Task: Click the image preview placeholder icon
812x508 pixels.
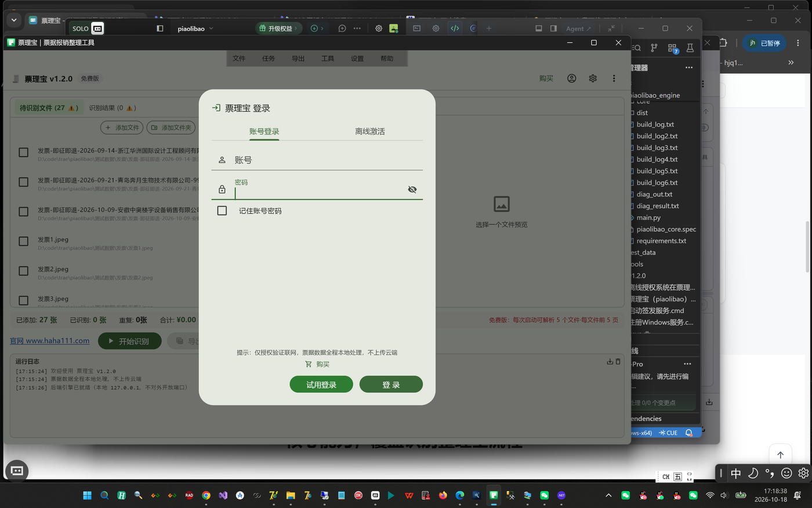Action: pyautogui.click(x=502, y=204)
